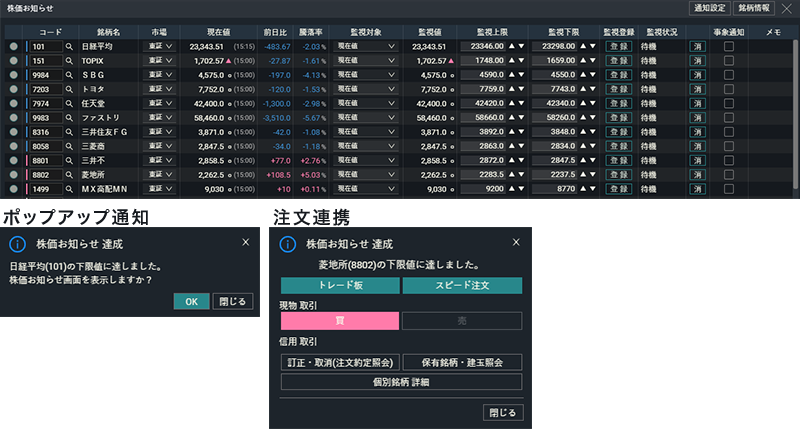Open 監視対象 dropdown for MX高配MN row
This screenshot has height=429, width=800.
pos(365,189)
